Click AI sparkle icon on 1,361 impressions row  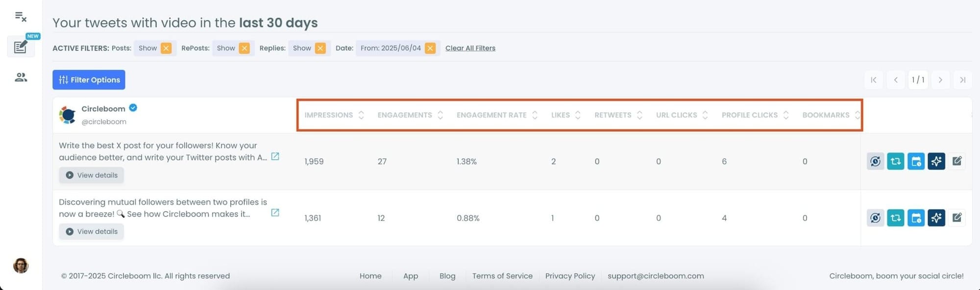936,217
